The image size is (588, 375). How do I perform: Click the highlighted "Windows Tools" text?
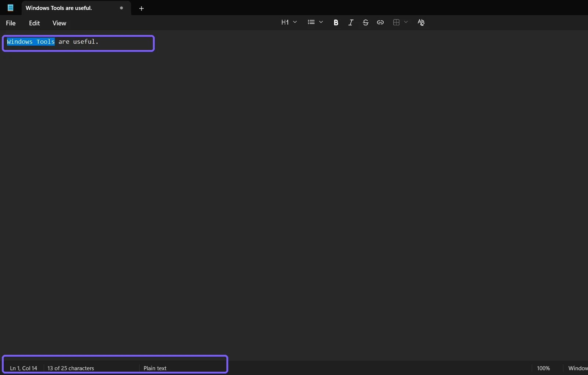coord(31,42)
